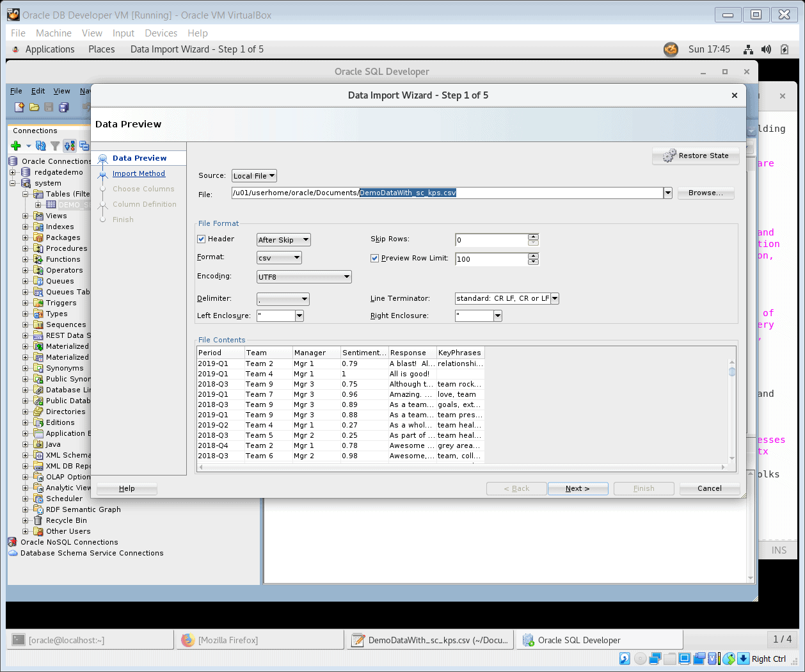Image resolution: width=805 pixels, height=672 pixels.
Task: Open the Encoding UTF8 dropdown
Action: (304, 277)
